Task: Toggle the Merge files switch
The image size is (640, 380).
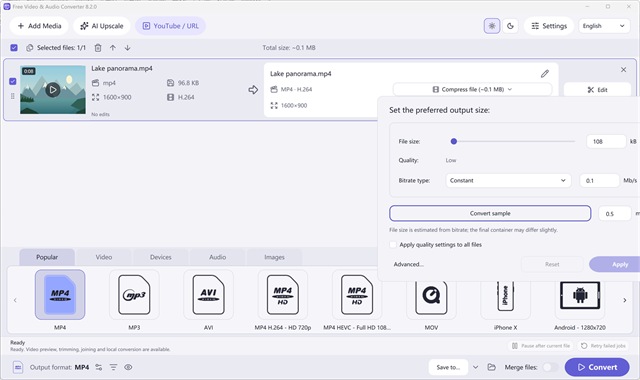Action: point(551,367)
